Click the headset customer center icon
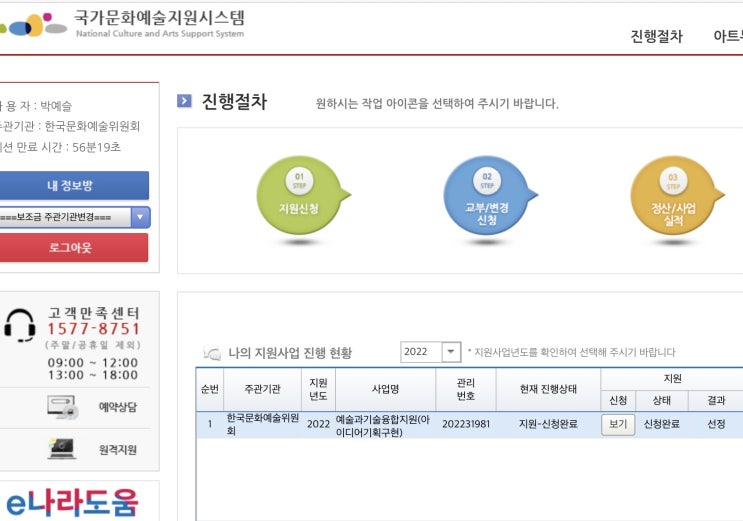743x521 pixels. tap(19, 325)
